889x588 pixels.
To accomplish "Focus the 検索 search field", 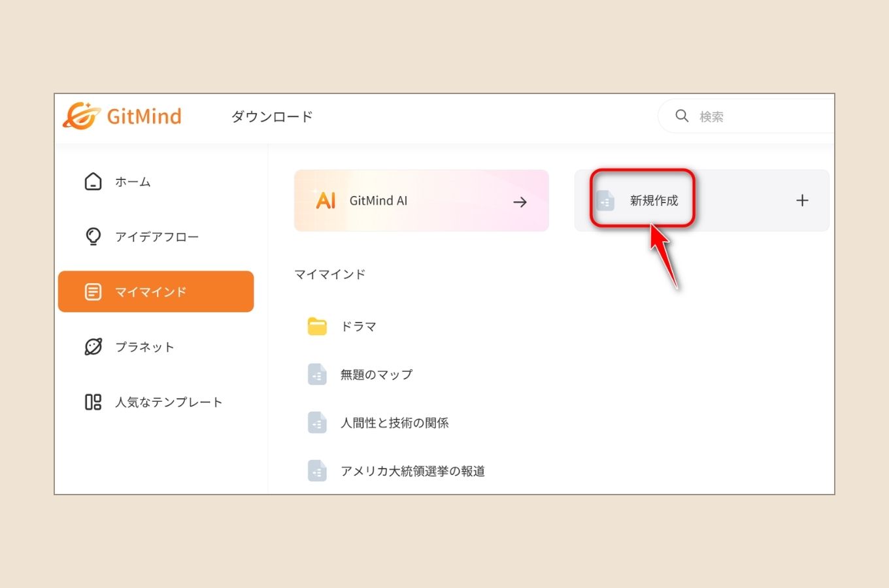I will click(x=746, y=116).
